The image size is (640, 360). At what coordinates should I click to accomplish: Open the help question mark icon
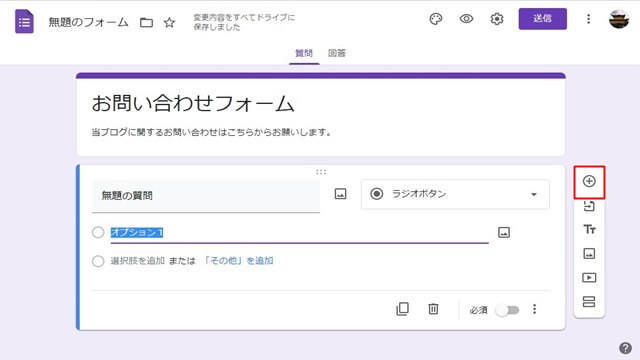pyautogui.click(x=625, y=348)
